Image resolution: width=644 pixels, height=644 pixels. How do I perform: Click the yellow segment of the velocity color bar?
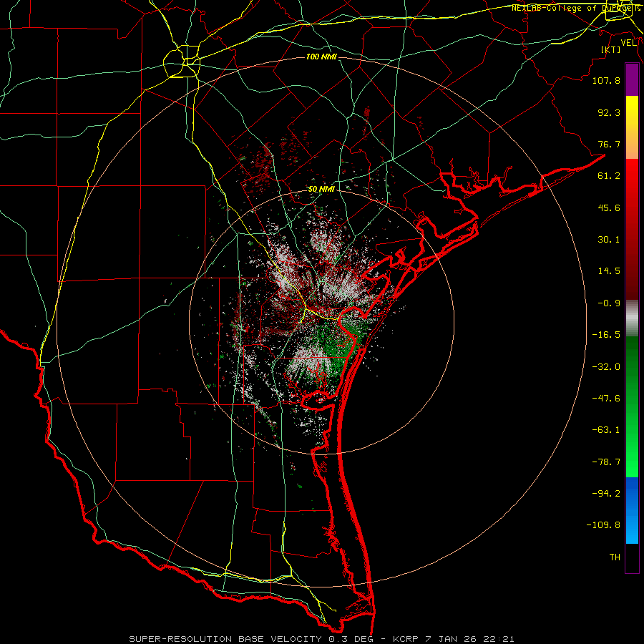[632, 127]
